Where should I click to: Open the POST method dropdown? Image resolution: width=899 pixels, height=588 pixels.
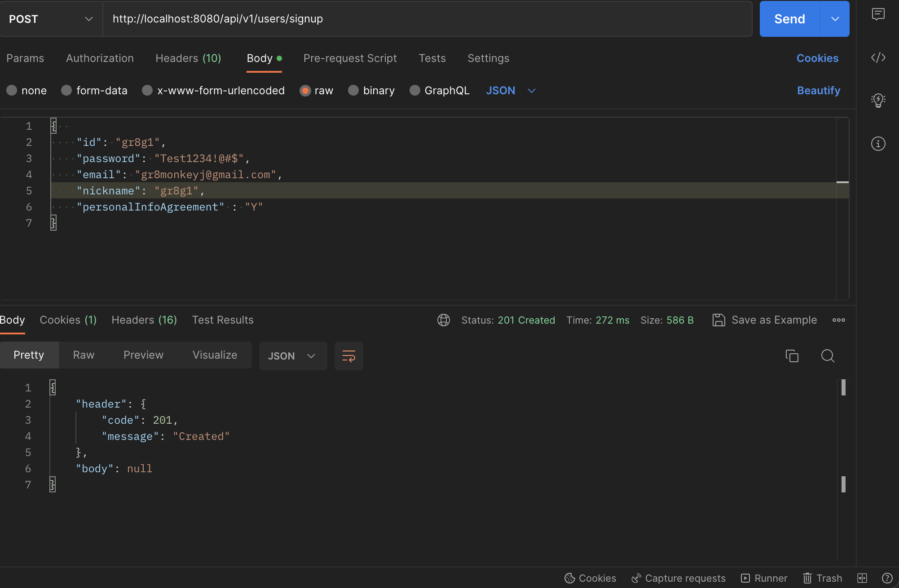tap(51, 19)
